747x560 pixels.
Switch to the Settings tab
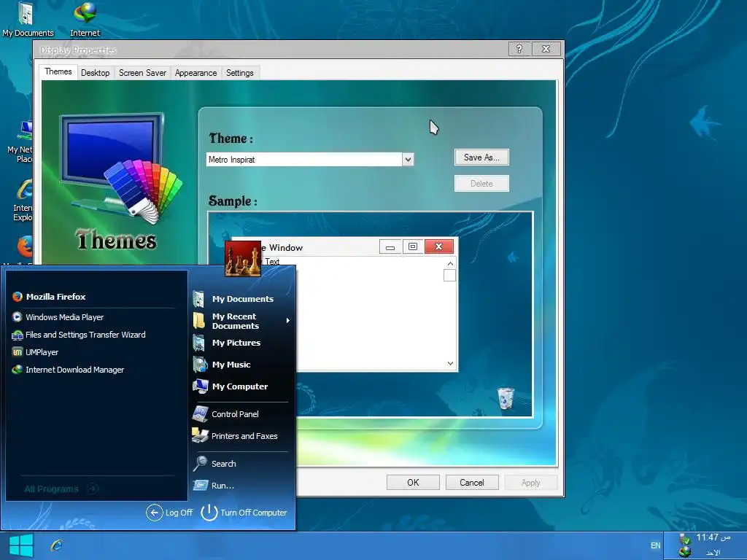pos(239,73)
